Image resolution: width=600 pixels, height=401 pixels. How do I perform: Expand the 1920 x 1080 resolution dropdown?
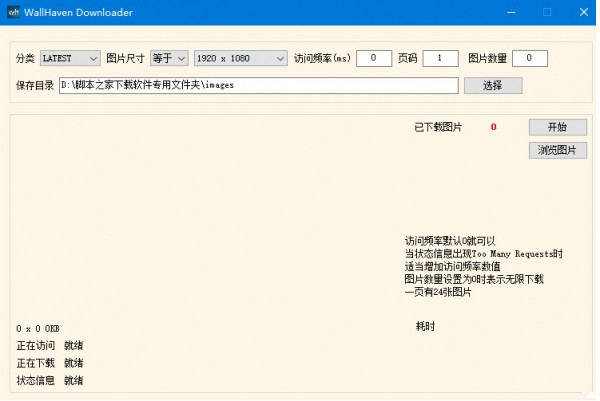point(241,58)
